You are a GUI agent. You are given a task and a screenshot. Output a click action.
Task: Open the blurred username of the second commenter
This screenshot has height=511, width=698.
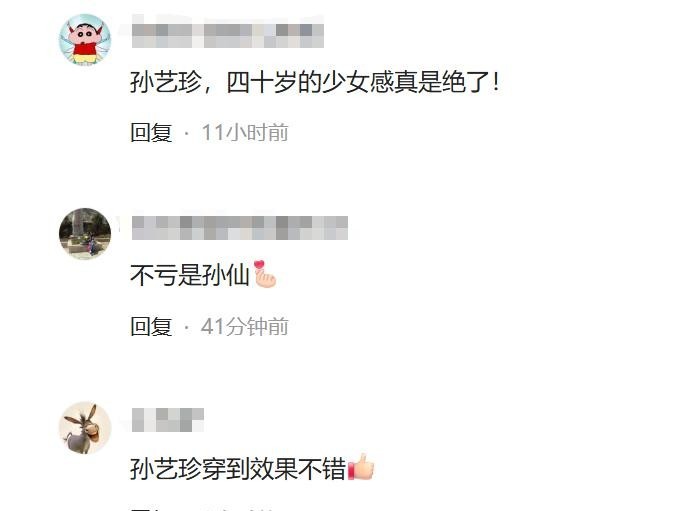pos(240,228)
